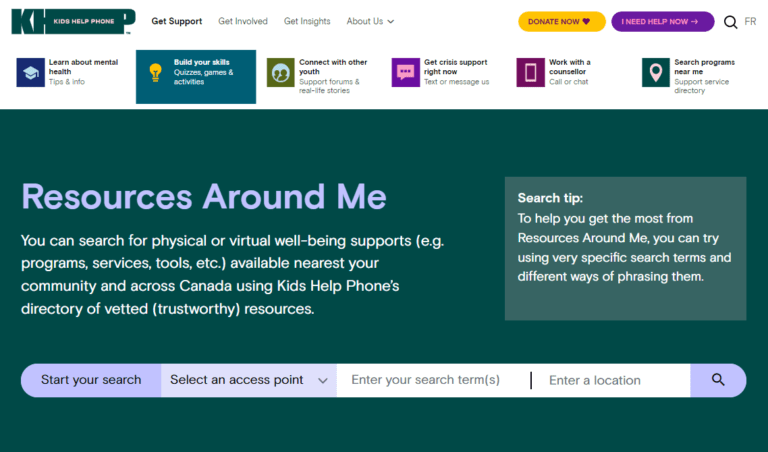
Task: Click the Enter a location field
Action: click(612, 380)
